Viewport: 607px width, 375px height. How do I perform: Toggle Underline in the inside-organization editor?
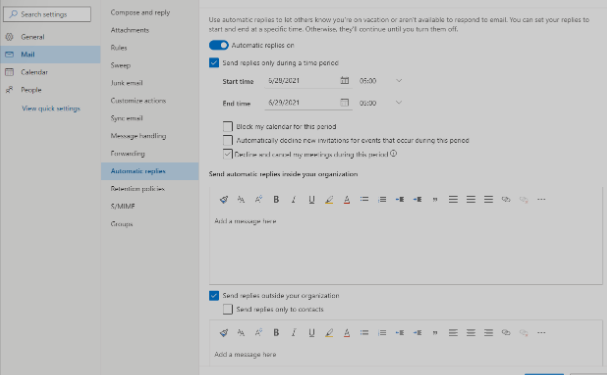click(x=311, y=200)
